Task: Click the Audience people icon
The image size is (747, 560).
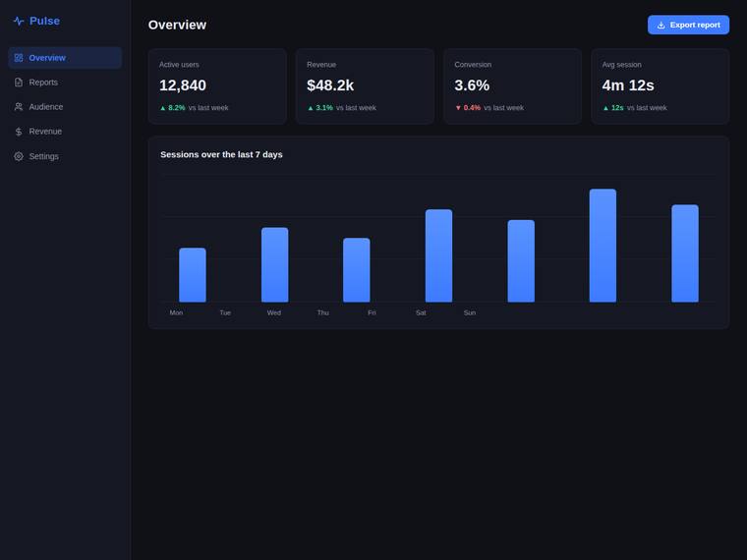Action: click(x=19, y=107)
